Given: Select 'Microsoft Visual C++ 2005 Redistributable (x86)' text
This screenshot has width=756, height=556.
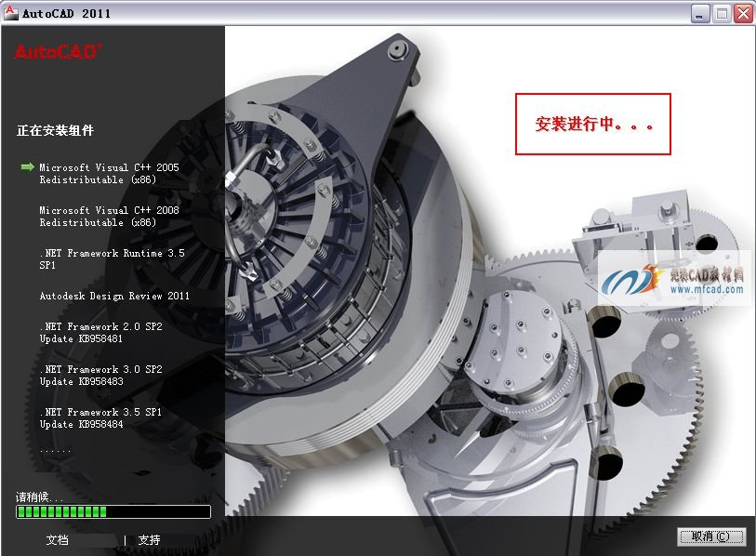Looking at the screenshot, I should click(x=109, y=174).
